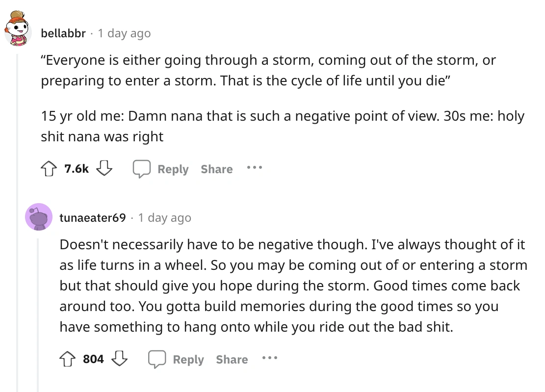Open more options on tunaeater69's comment

coord(270,358)
